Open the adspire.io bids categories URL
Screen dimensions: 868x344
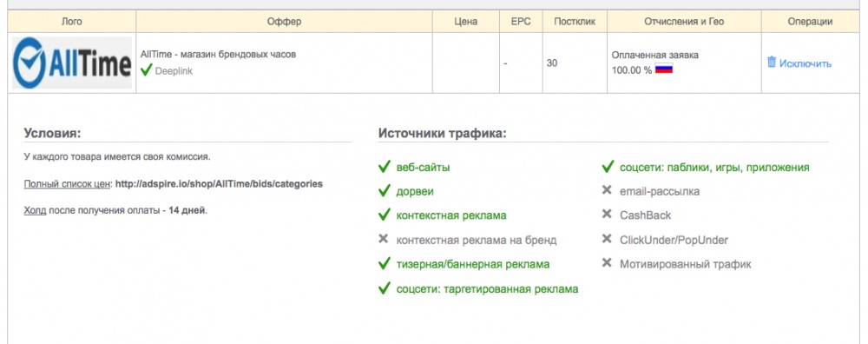(219, 183)
